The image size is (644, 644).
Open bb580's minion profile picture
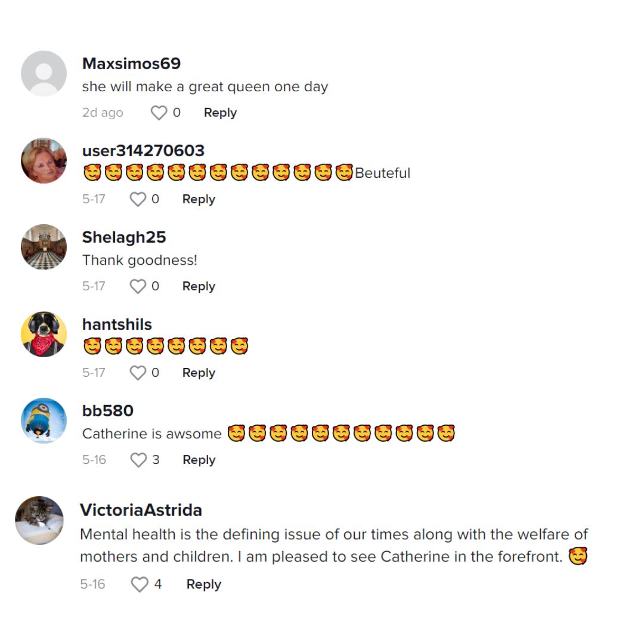click(44, 420)
